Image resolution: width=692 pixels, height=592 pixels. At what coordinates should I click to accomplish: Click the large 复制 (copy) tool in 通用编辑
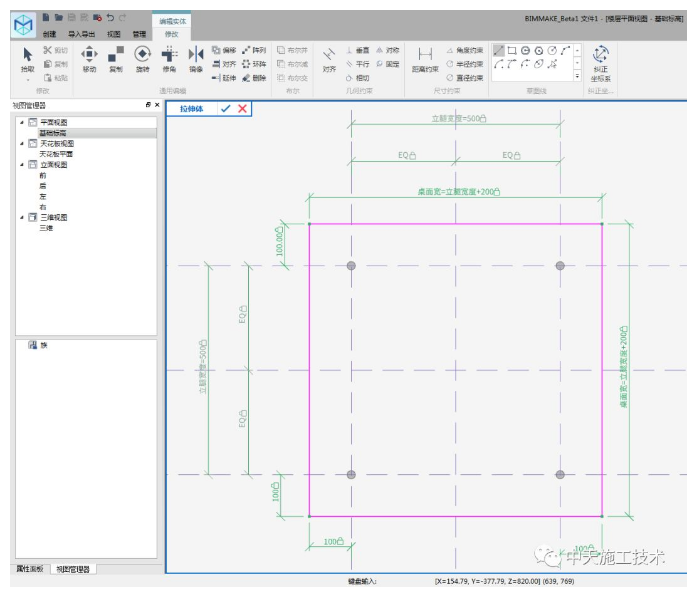[x=116, y=59]
